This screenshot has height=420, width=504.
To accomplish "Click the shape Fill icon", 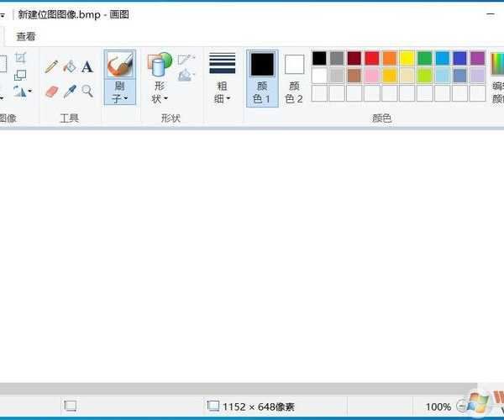I will pyautogui.click(x=186, y=76).
